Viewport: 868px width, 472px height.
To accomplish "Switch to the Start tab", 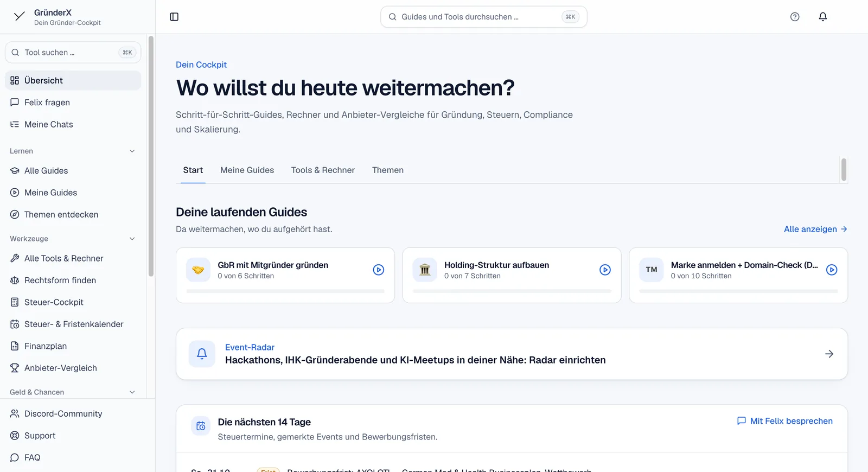I will pos(193,170).
